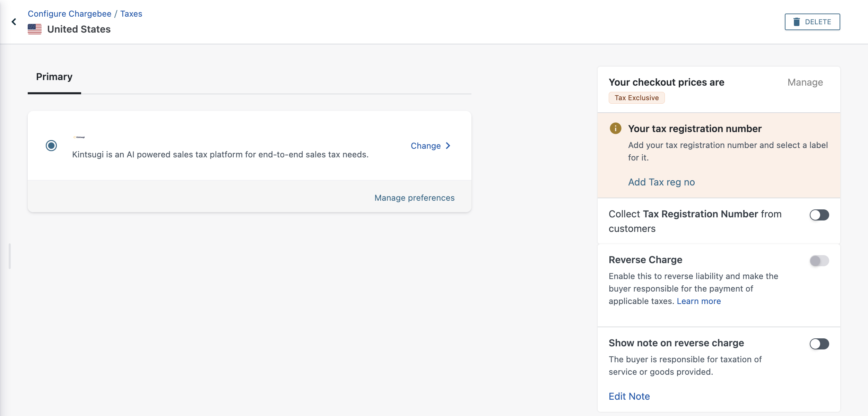
Task: Toggle the Reverse Charge switch
Action: 819,261
